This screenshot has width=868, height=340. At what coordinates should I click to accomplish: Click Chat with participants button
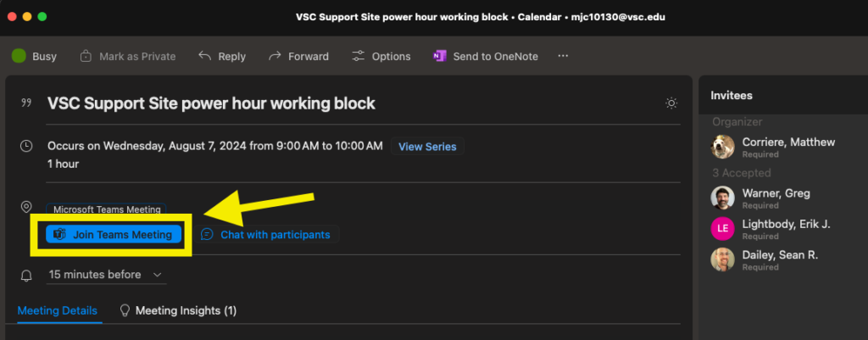point(266,234)
